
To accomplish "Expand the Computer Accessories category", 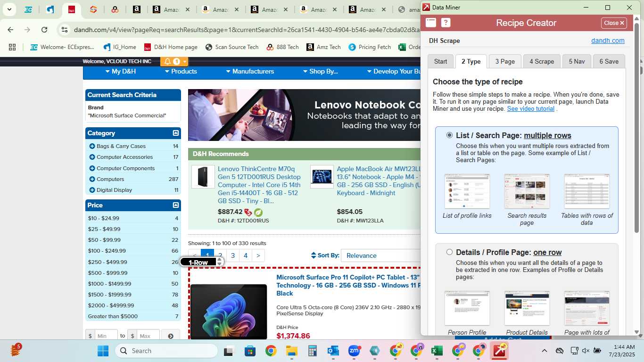I will pyautogui.click(x=92, y=157).
